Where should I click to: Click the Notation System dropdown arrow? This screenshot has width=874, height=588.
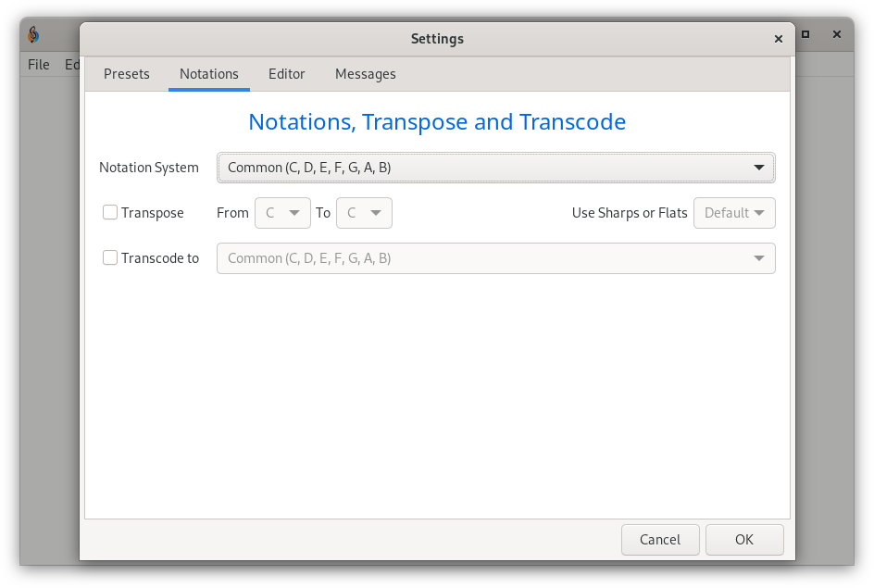758,168
